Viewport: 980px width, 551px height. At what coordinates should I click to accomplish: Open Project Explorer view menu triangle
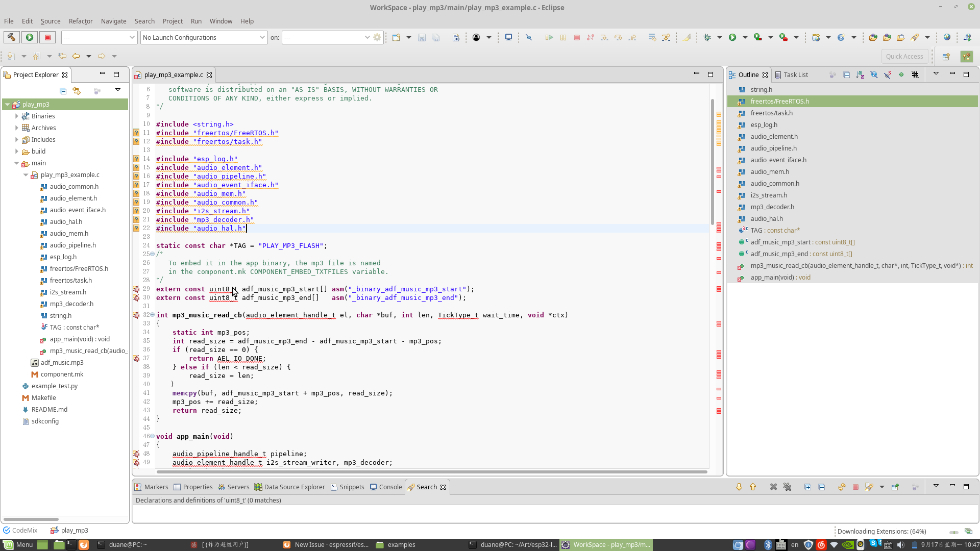click(x=117, y=90)
